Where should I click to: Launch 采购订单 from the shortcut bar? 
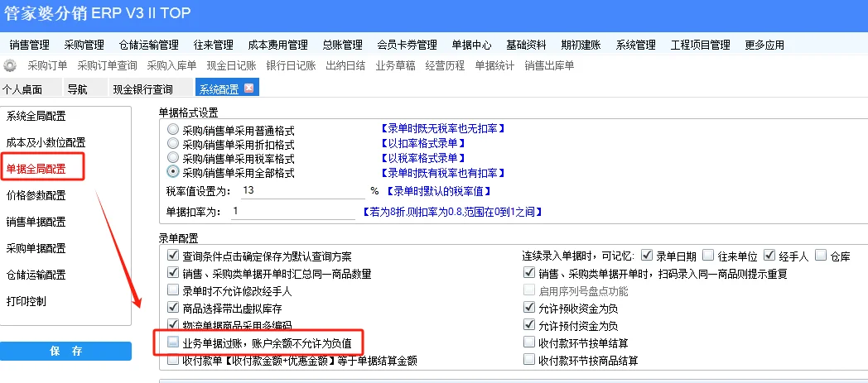(47, 66)
